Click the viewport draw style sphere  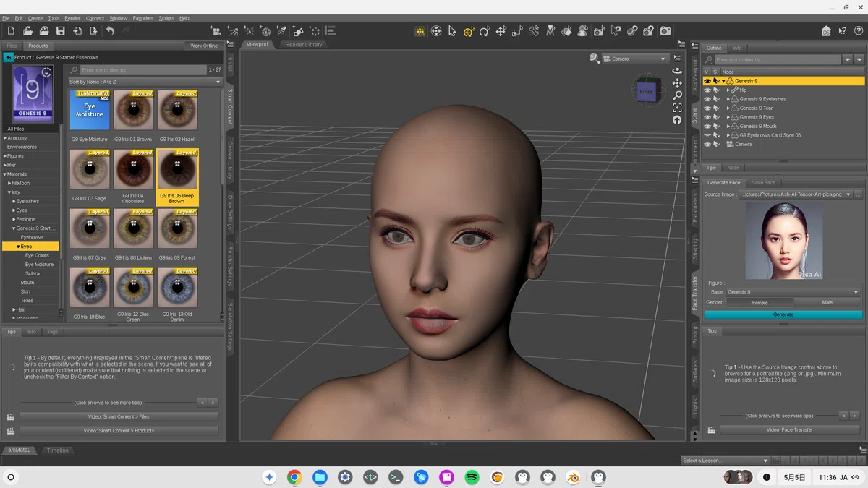(594, 59)
